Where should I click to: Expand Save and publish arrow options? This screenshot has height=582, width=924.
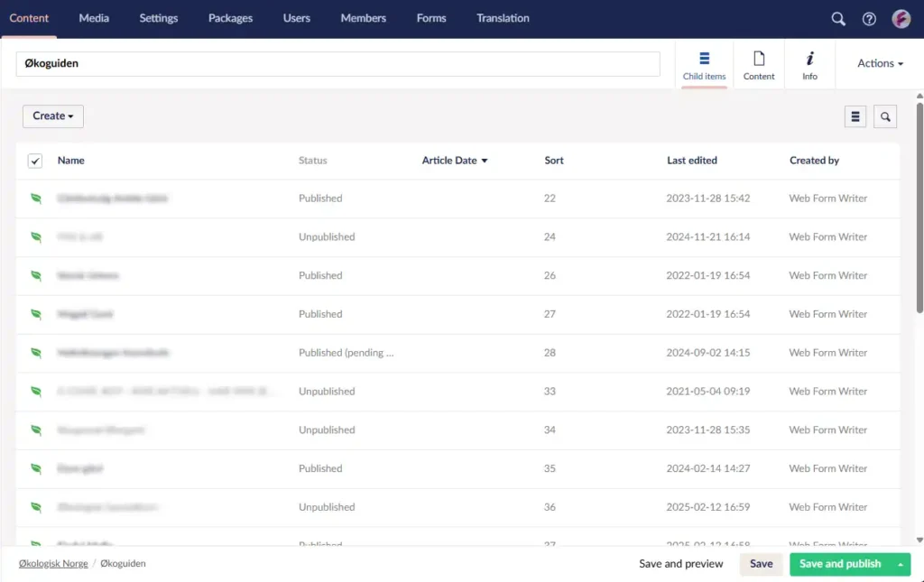coord(900,564)
